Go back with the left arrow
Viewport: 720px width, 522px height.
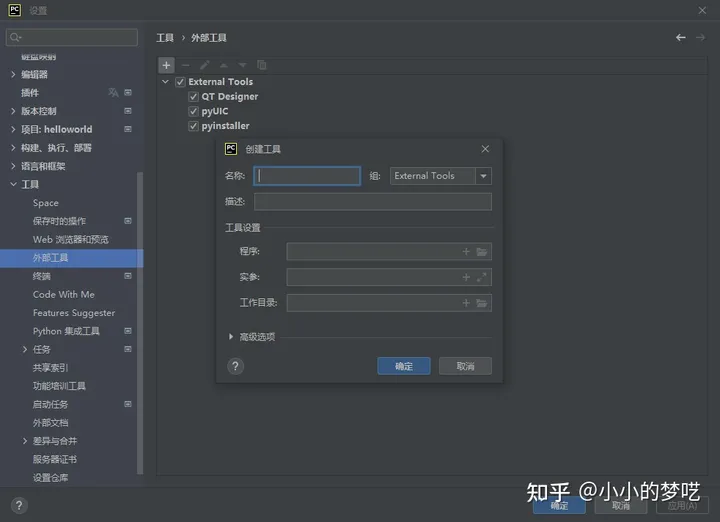pos(681,38)
